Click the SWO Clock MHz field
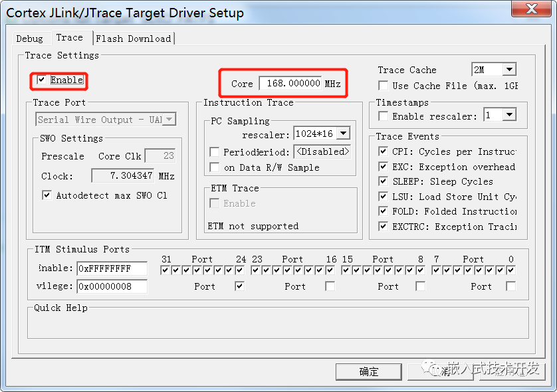 point(123,176)
